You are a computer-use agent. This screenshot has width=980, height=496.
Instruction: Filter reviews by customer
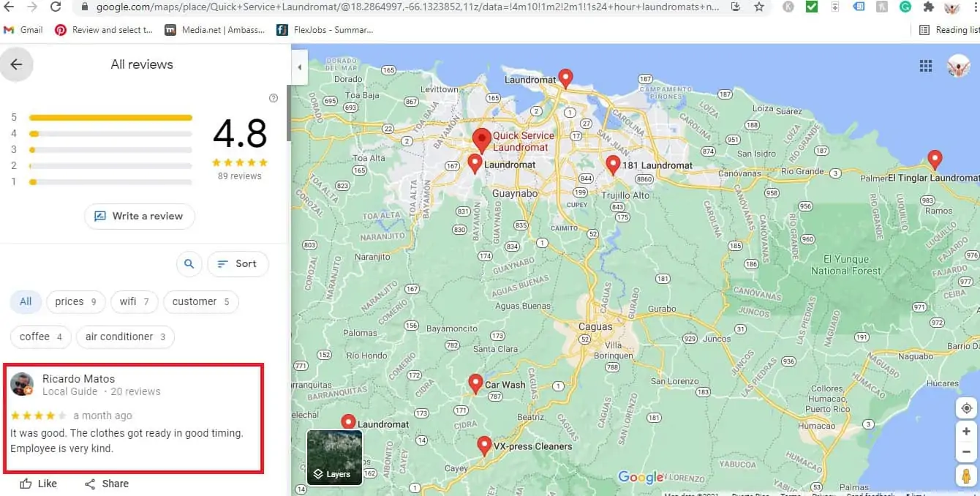(x=201, y=301)
